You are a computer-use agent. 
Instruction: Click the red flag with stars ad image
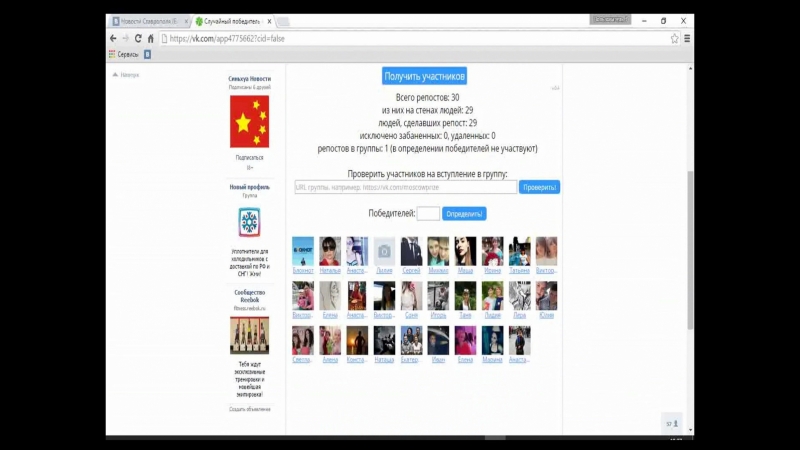249,121
